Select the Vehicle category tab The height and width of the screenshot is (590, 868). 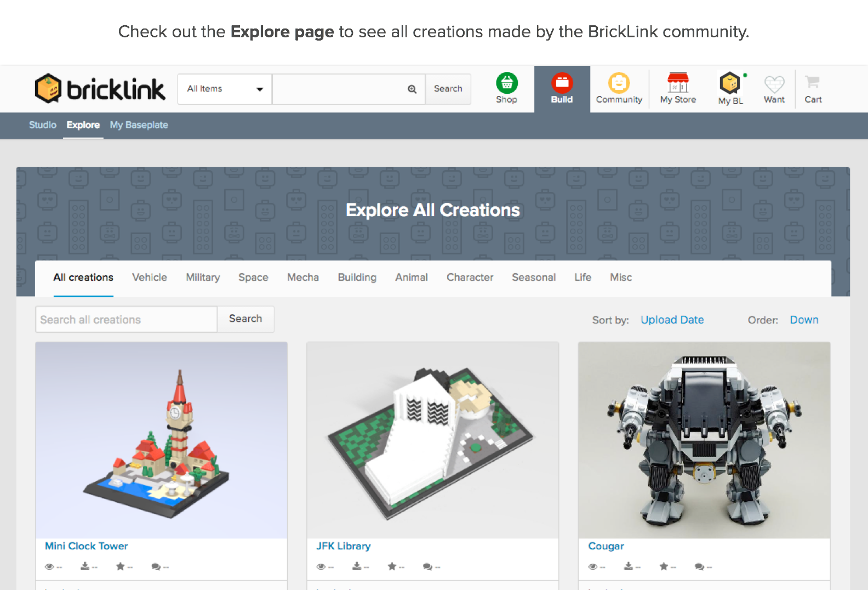150,277
